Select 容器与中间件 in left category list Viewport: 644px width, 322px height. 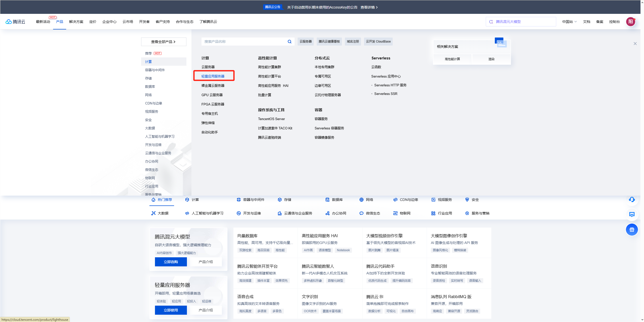[155, 70]
